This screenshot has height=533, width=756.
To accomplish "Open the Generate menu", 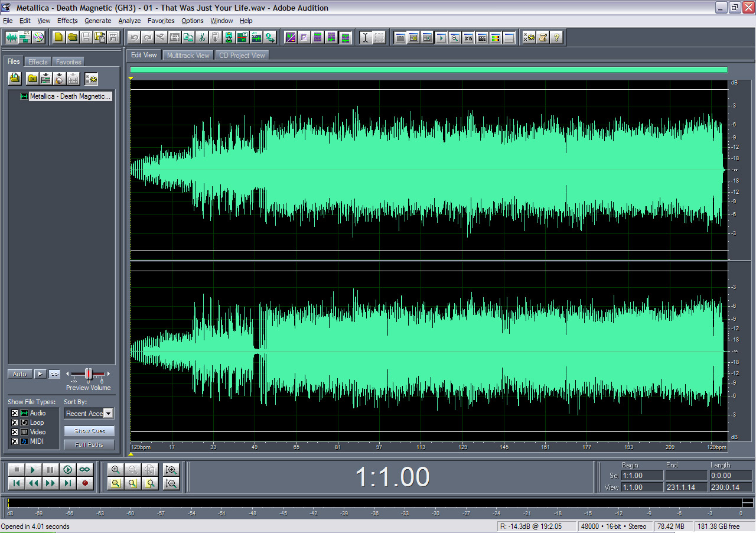I will [x=98, y=21].
